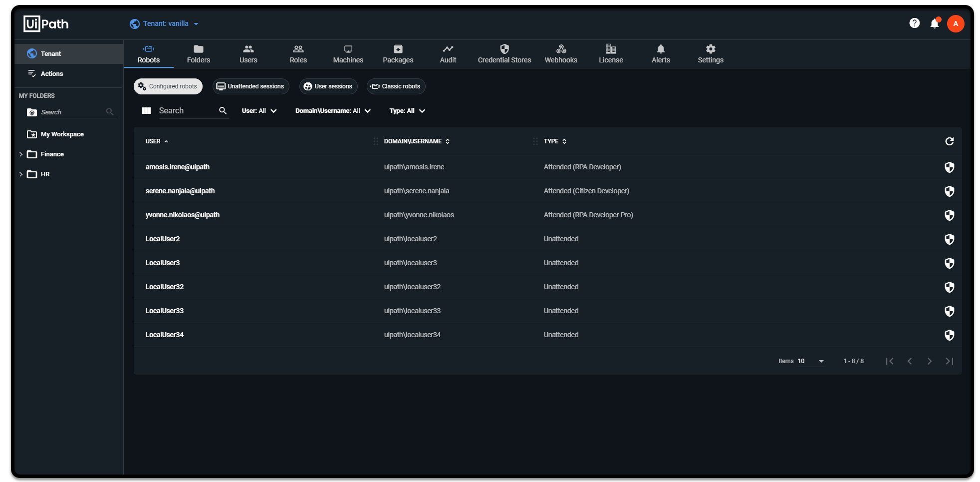Refresh the robots list
Viewport: 980px width, 482px height.
(949, 141)
